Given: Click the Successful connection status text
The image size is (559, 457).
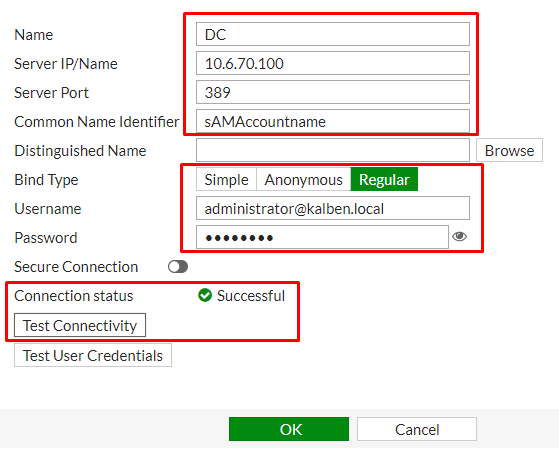Looking at the screenshot, I should 251,296.
